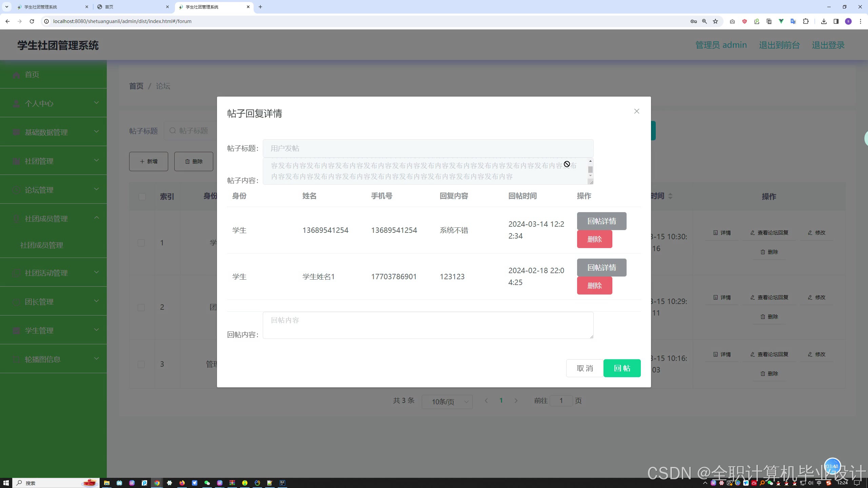Open Windows Start menu
Screen dimensions: 868x488
coord(6,483)
